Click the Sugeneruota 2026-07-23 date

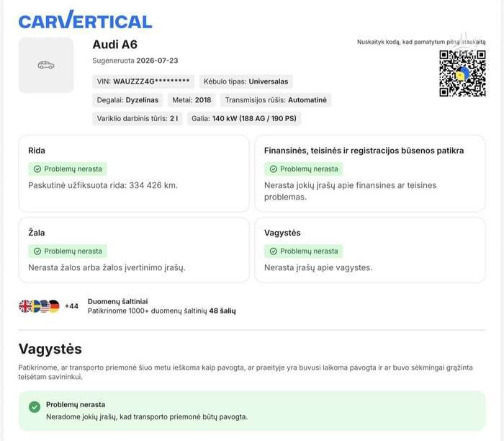tap(135, 61)
